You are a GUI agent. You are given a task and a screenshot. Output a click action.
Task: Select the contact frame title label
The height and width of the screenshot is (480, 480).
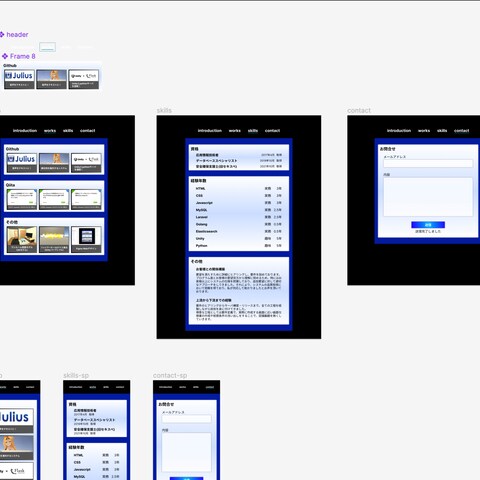[359, 110]
